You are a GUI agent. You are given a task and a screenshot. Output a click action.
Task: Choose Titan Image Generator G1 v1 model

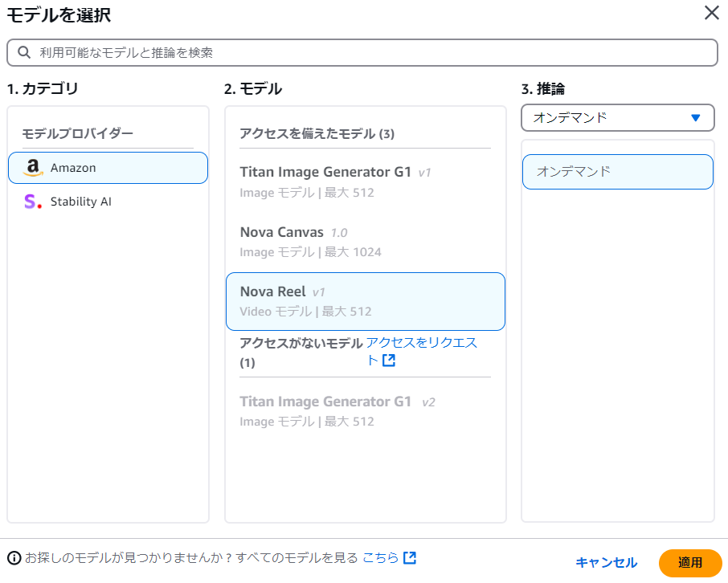[365, 182]
